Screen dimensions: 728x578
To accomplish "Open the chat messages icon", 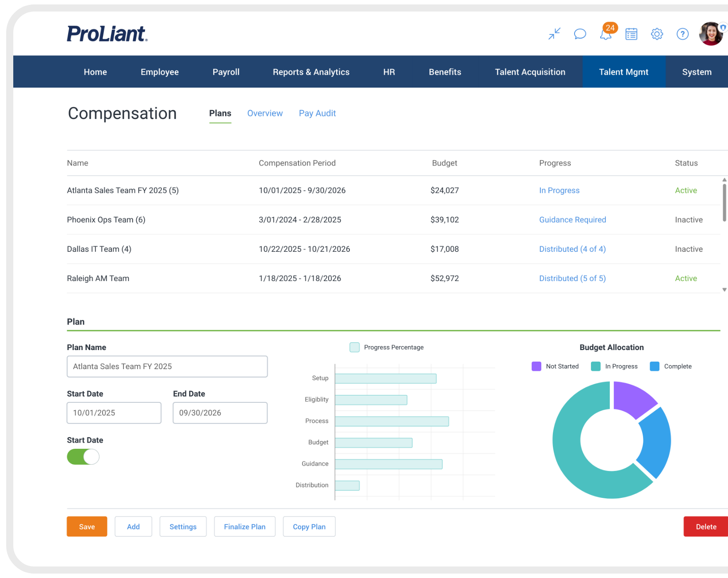I will [580, 34].
